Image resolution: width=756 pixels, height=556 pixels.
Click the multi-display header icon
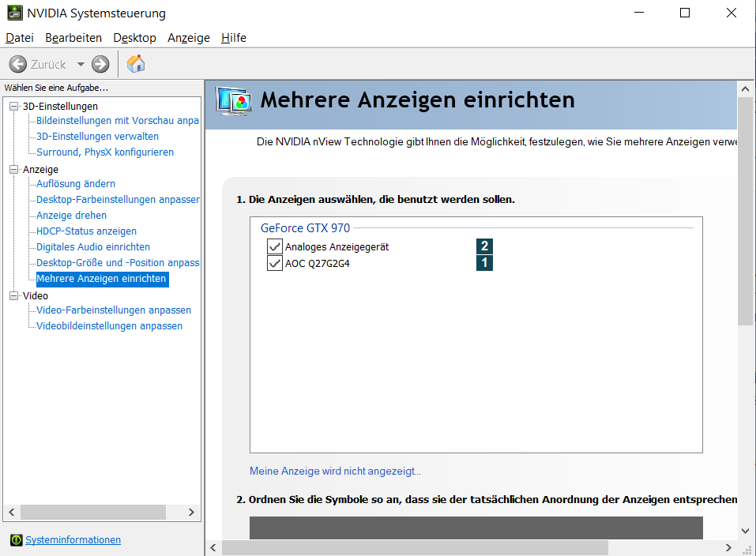234,101
